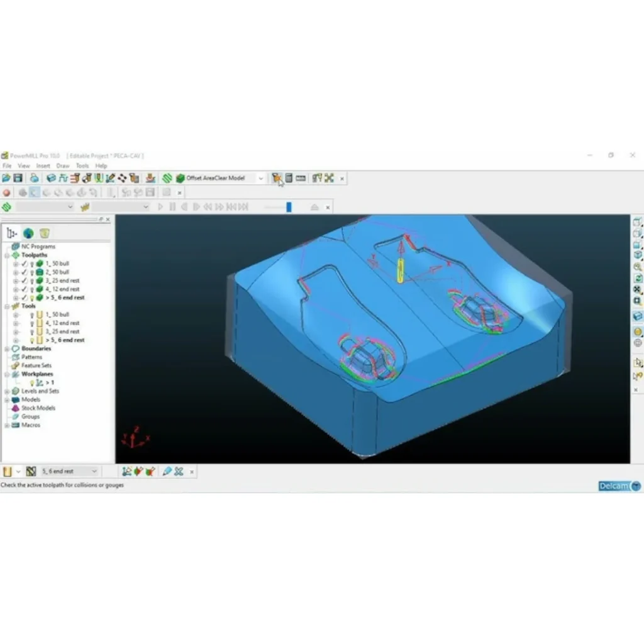Image resolution: width=644 pixels, height=644 pixels.
Task: Open the recycle bin tab in the explorer
Action: point(45,233)
